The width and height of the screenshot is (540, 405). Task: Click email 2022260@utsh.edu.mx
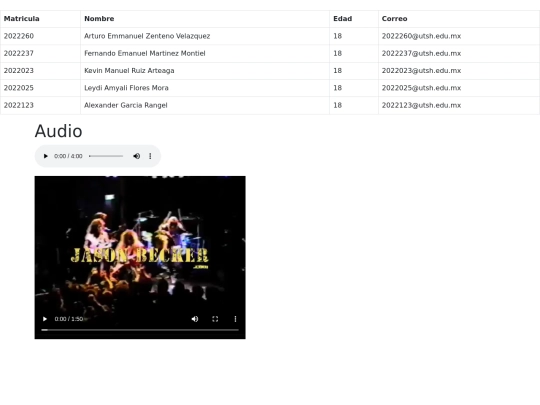[x=421, y=36]
